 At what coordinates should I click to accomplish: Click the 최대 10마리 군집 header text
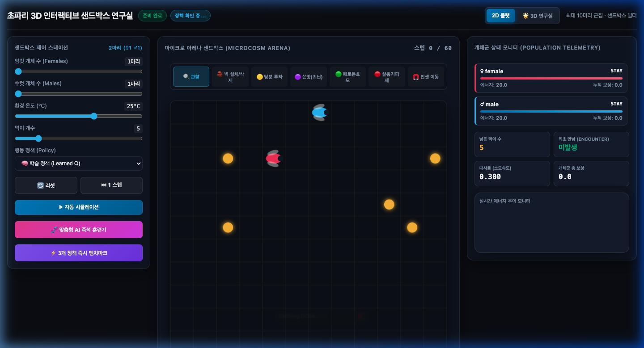tap(601, 16)
